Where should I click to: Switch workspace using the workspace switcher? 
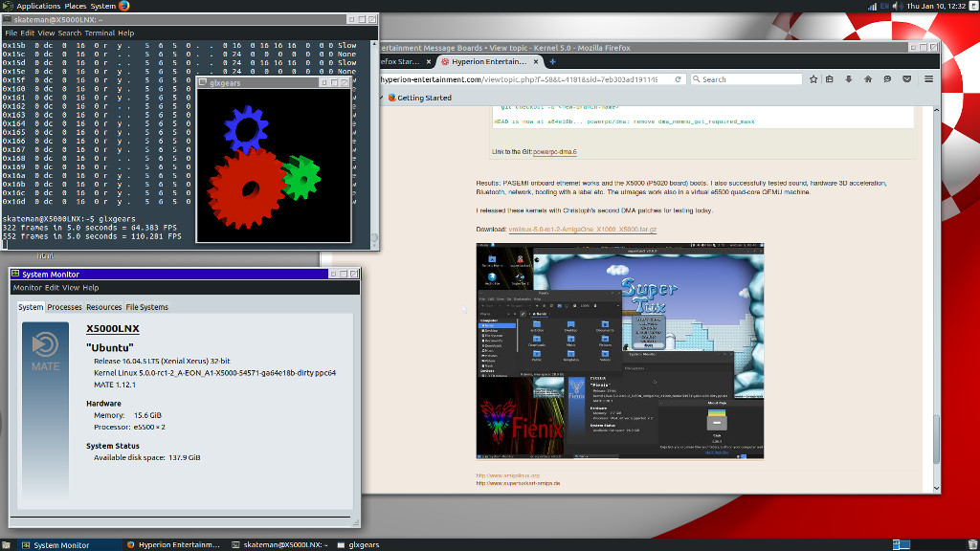901,544
